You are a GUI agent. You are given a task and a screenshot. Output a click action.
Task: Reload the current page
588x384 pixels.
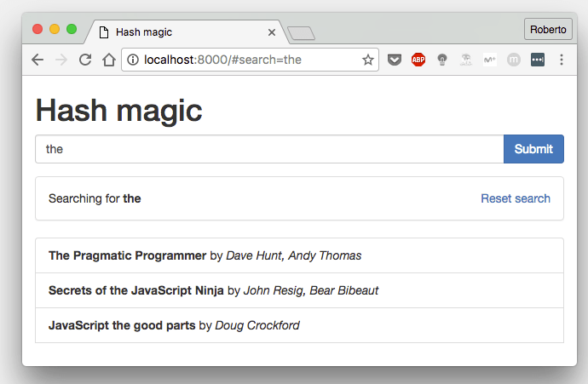click(x=85, y=60)
